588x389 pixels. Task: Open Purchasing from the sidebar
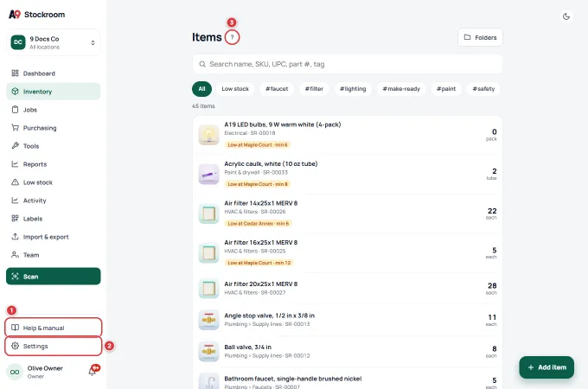[54, 128]
